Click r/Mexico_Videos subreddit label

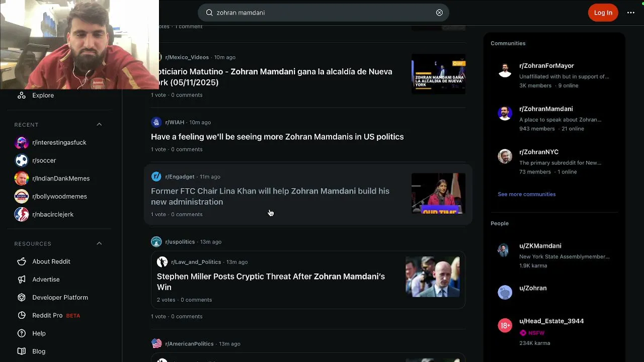(187, 57)
